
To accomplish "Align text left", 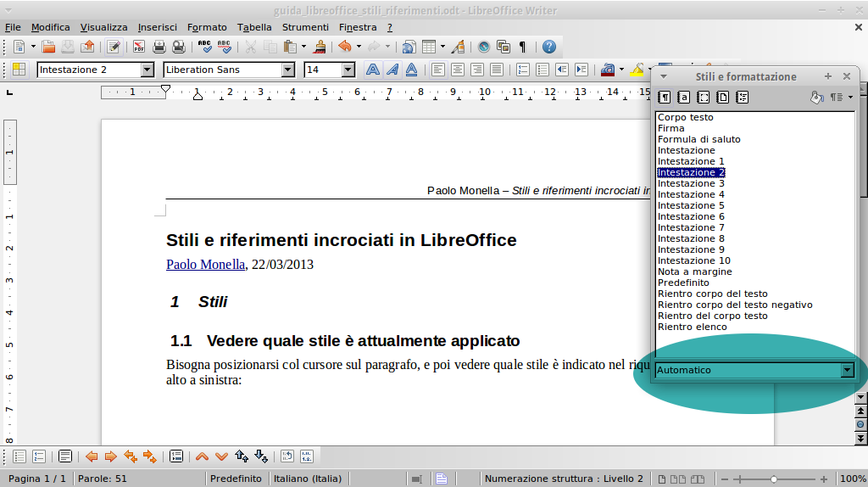I will pos(438,70).
